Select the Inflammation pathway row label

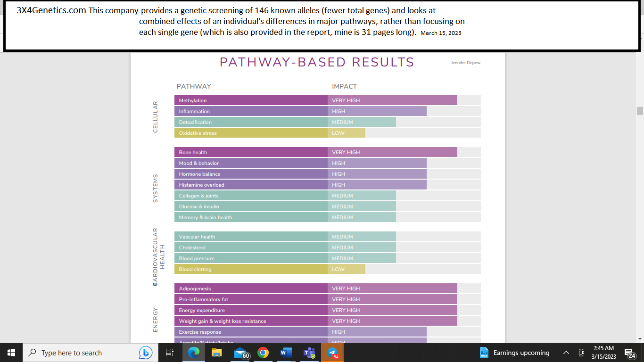pyautogui.click(x=194, y=111)
